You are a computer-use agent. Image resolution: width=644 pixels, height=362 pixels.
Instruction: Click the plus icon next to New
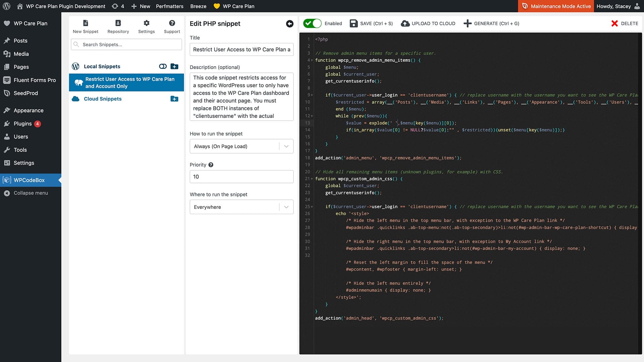click(x=134, y=6)
